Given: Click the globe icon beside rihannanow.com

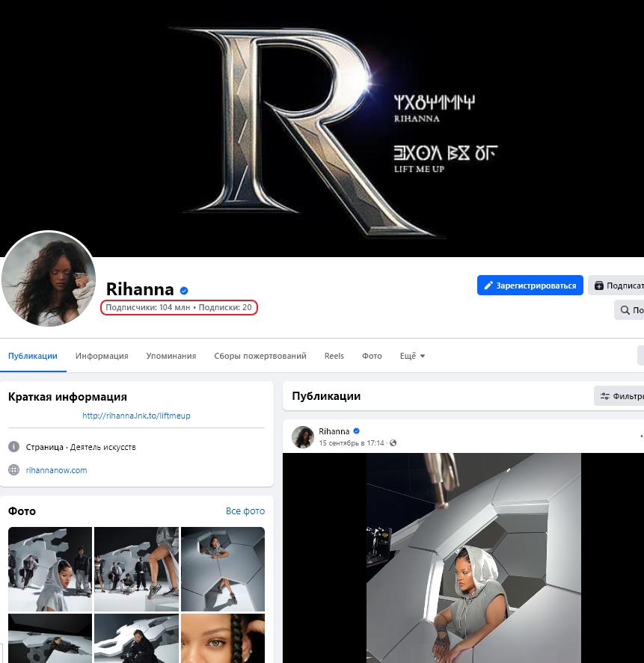Looking at the screenshot, I should click(x=13, y=470).
